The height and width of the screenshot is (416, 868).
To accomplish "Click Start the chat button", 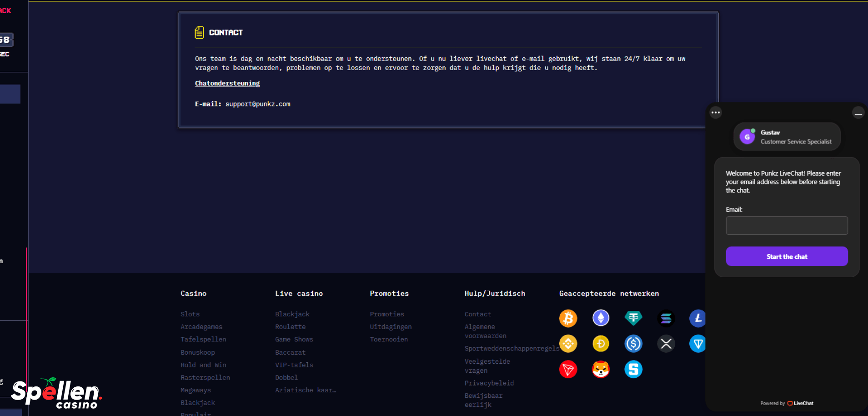I will point(787,257).
